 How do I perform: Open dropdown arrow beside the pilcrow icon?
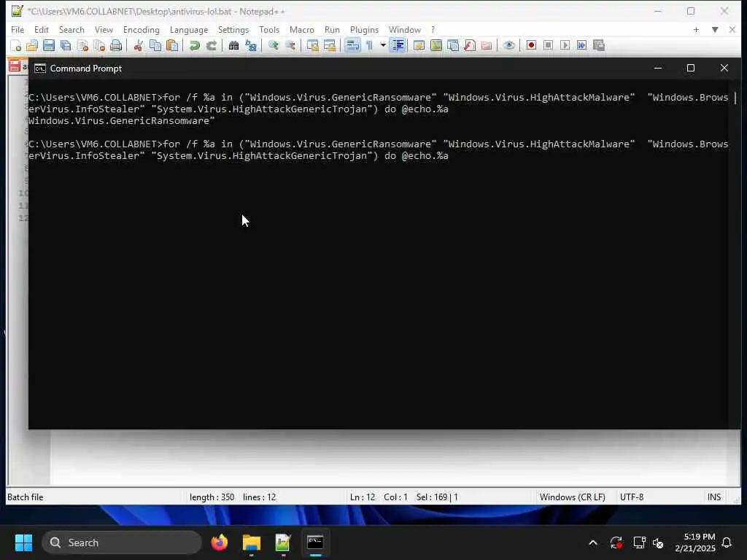383,46
